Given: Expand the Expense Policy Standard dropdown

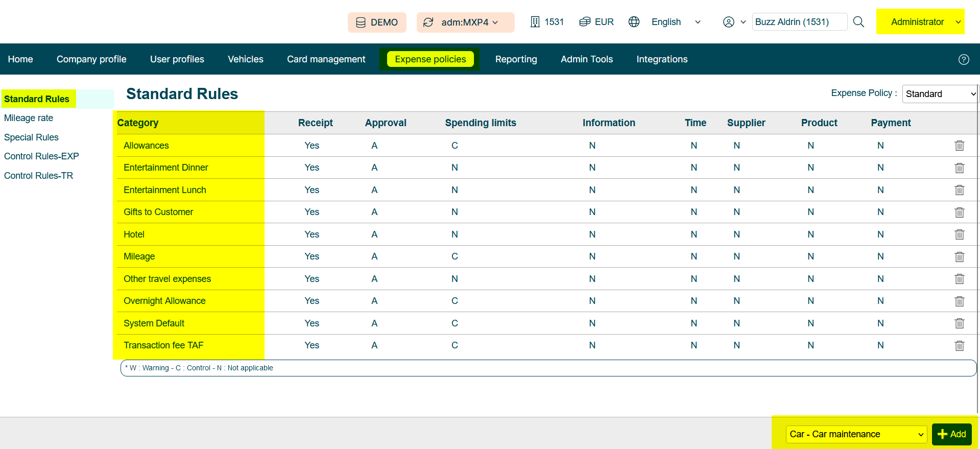Looking at the screenshot, I should point(940,94).
